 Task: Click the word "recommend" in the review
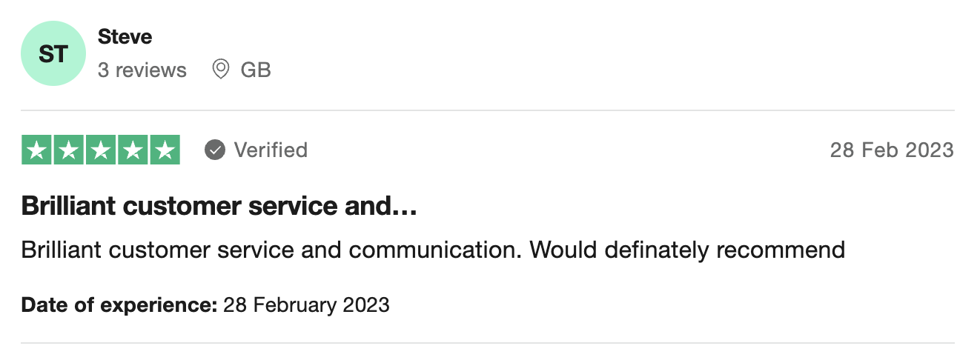781,250
